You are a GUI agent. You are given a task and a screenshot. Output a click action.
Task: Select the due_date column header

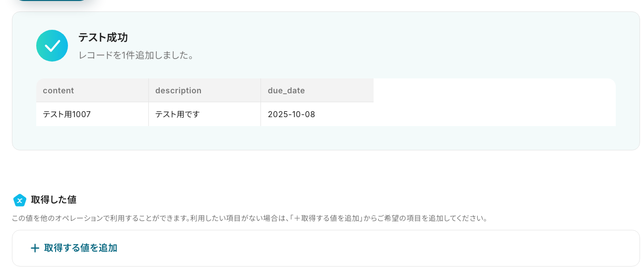pos(286,90)
